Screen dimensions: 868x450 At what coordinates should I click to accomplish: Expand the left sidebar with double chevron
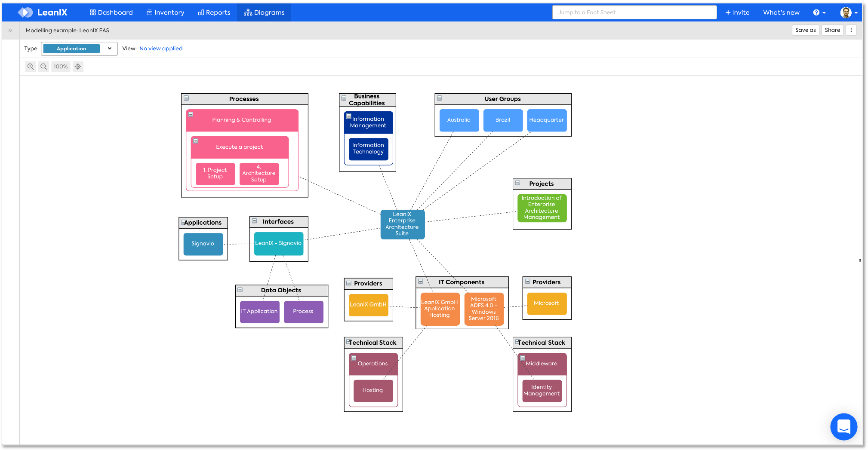point(10,31)
